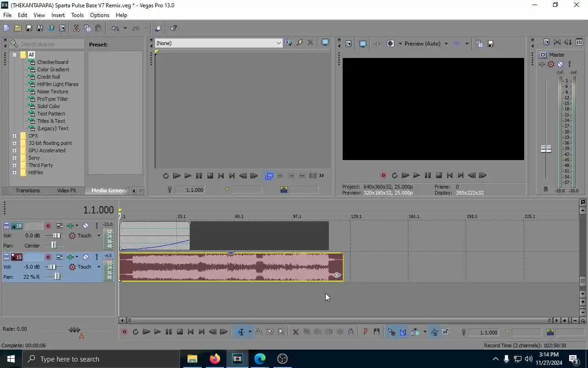The image size is (588, 368).
Task: Arm track 18 for record
Action: point(48,226)
